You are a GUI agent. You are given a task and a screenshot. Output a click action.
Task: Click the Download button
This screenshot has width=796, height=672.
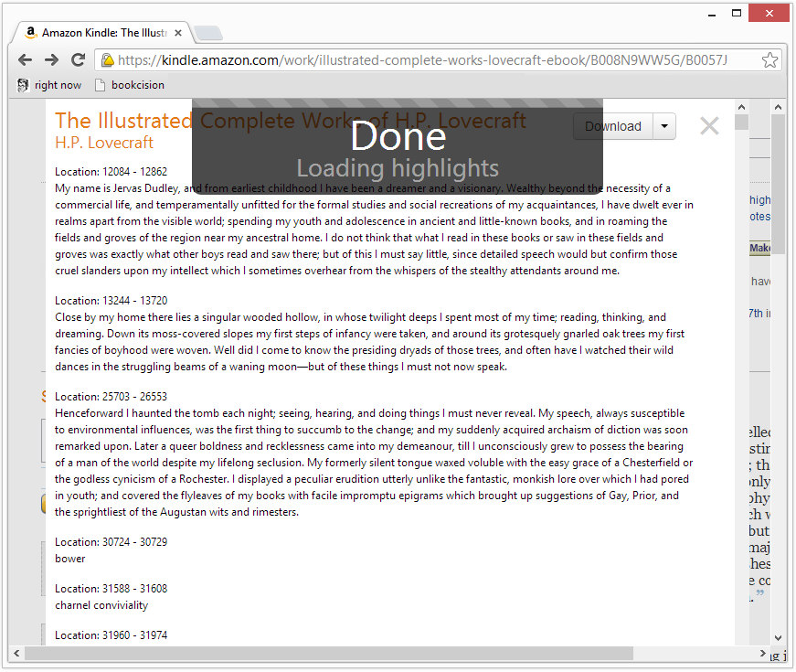612,126
